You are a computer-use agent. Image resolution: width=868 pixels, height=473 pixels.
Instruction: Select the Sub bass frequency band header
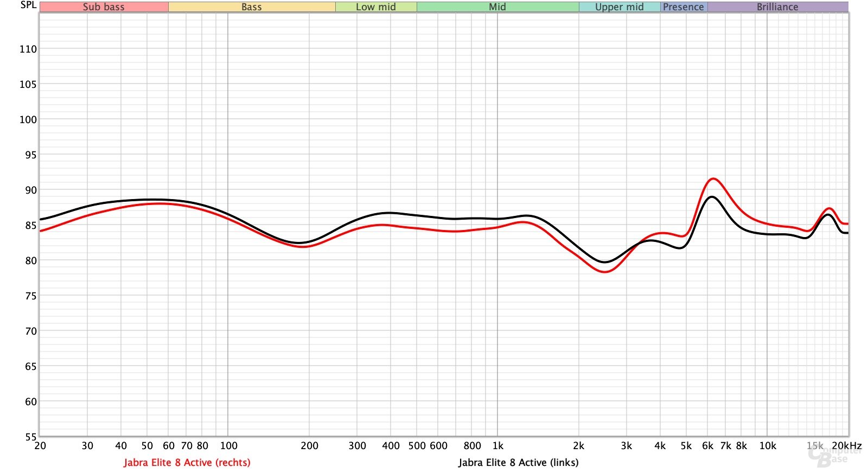tap(104, 7)
